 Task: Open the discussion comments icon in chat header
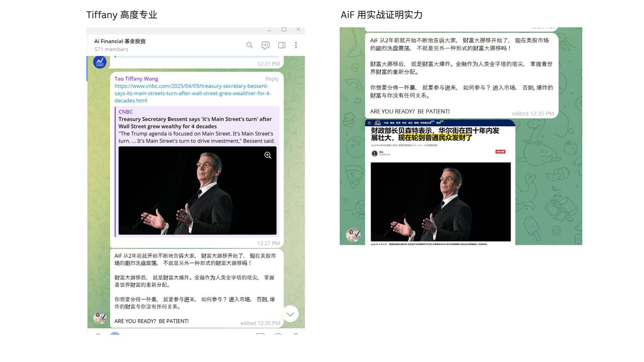265,45
